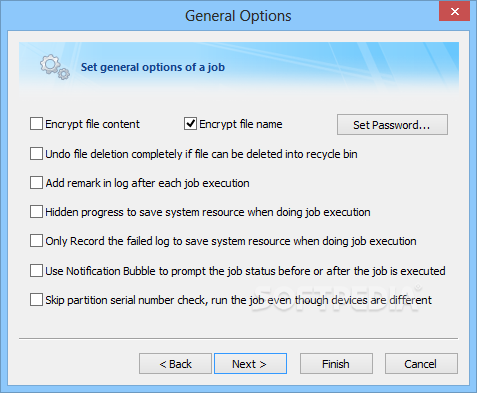This screenshot has width=477, height=393.
Task: Toggle Skip partition serial number check
Action: click(x=36, y=300)
